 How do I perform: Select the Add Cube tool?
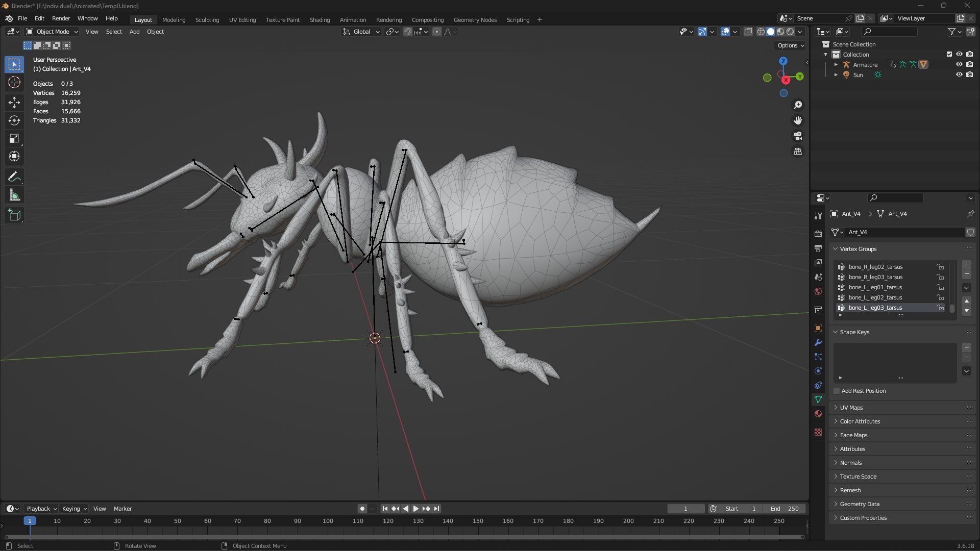(14, 215)
